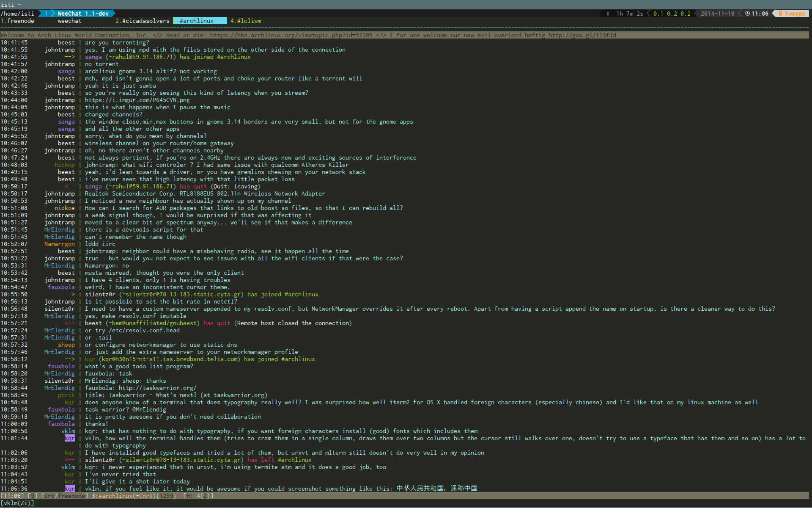The image size is (812, 508).
Task: Click the clock icon beside 11:06
Action: click(747, 14)
